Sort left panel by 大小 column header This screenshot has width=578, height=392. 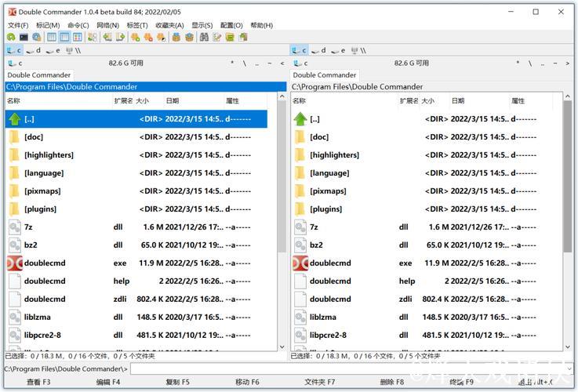149,100
